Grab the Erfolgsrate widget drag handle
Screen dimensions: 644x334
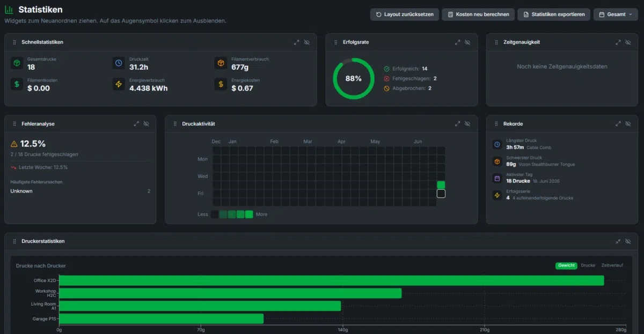(336, 42)
